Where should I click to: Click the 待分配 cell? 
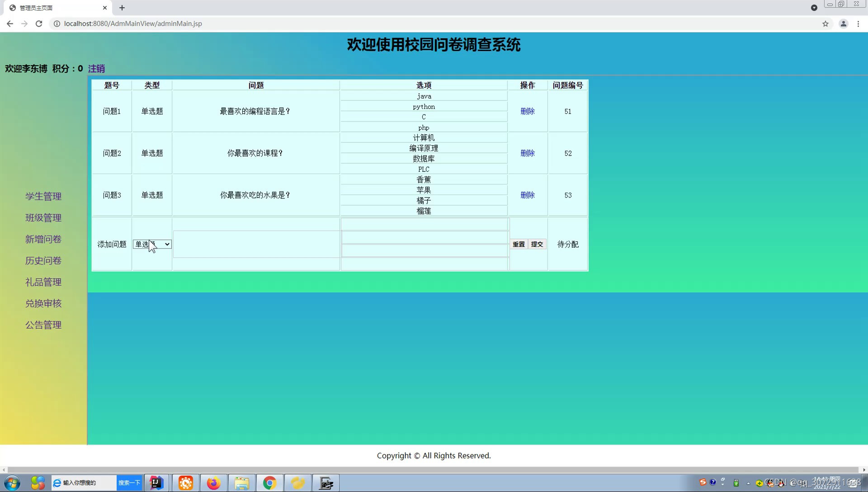click(568, 244)
